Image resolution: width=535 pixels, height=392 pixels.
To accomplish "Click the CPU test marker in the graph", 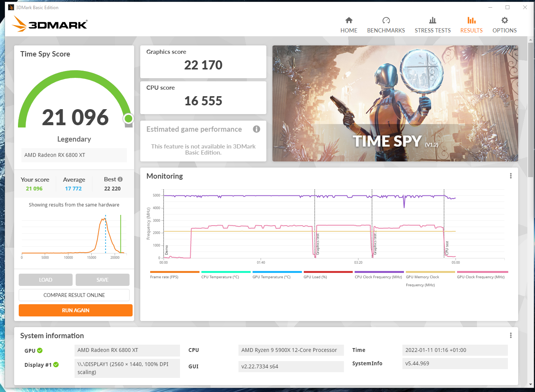I will (x=447, y=248).
